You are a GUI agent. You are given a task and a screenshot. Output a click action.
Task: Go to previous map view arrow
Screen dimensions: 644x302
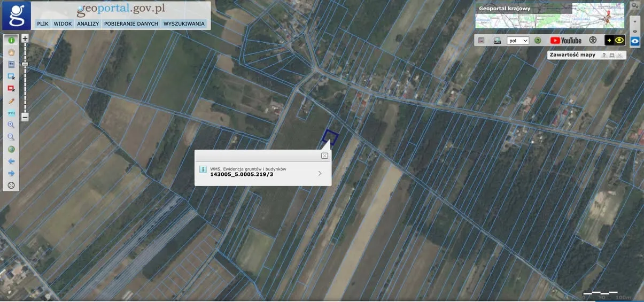pyautogui.click(x=11, y=161)
